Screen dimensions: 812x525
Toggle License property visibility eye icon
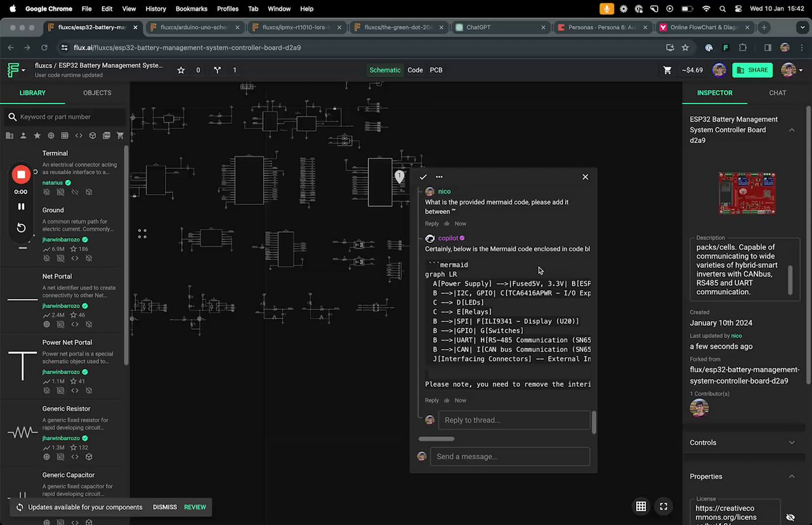tap(790, 517)
